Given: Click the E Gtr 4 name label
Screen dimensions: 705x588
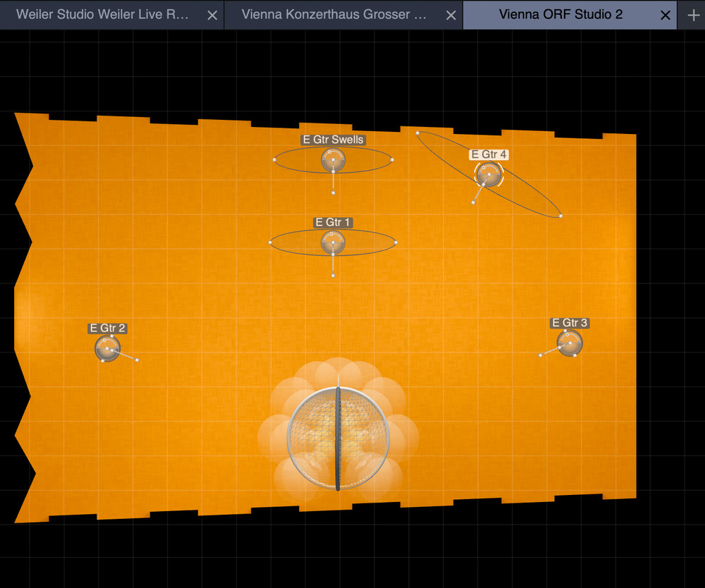Looking at the screenshot, I should pos(489,154).
